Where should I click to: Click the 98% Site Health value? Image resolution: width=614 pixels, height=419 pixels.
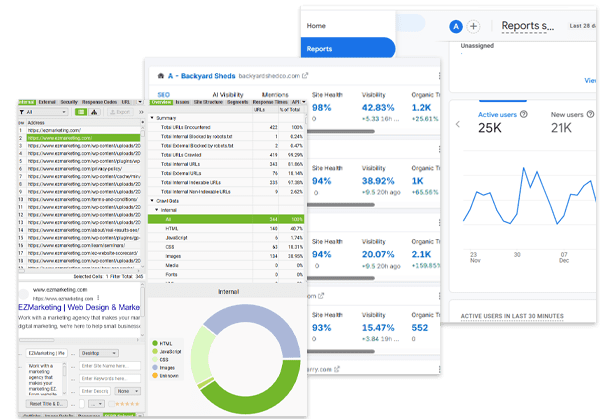coord(321,108)
